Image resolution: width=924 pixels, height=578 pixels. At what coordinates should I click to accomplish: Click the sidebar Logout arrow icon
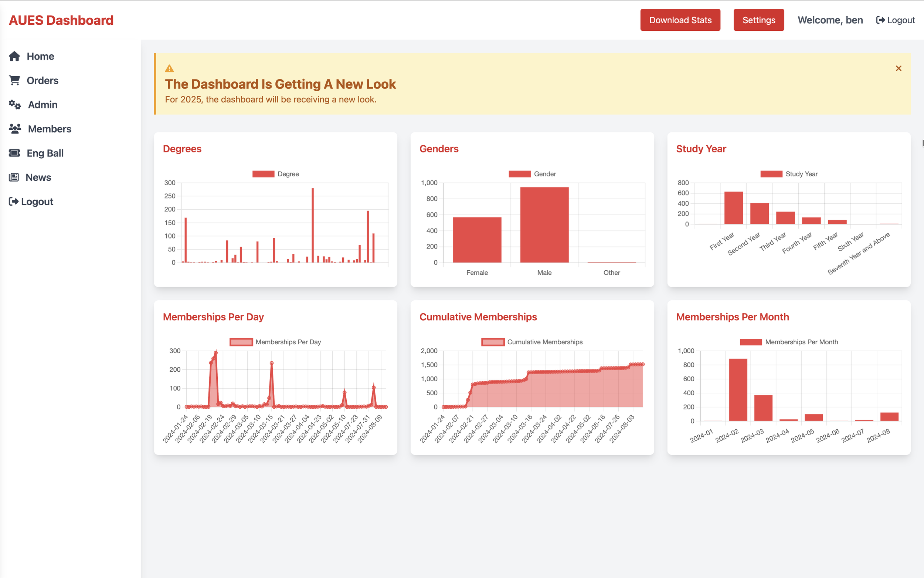[x=14, y=202]
